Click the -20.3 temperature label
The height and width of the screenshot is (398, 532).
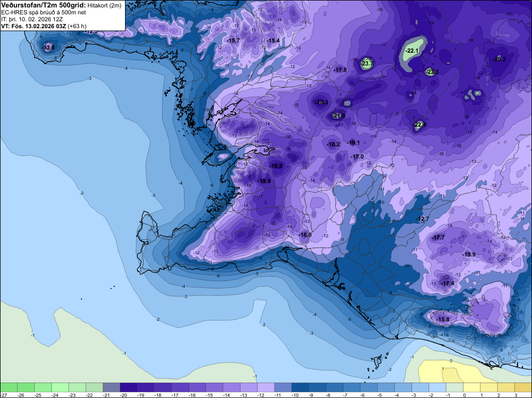click(322, 102)
